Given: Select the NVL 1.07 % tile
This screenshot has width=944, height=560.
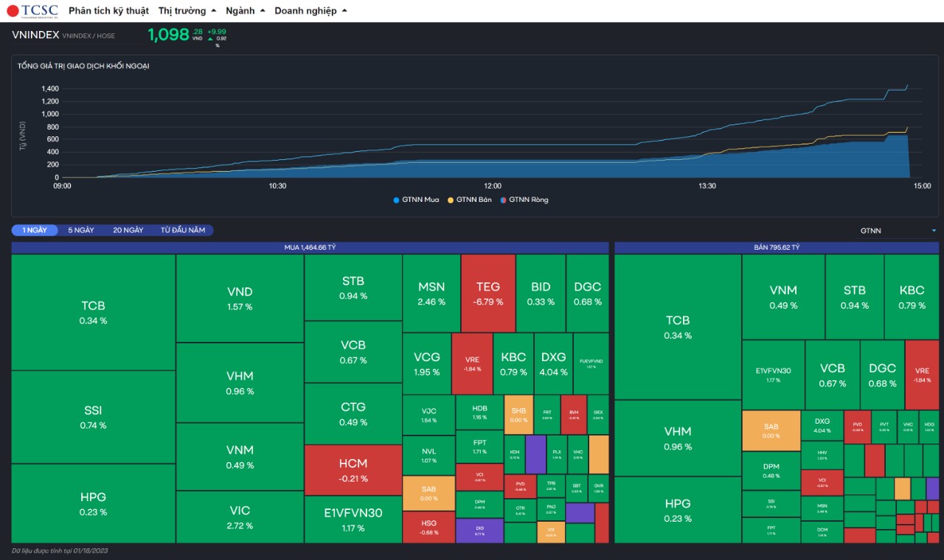Looking at the screenshot, I should tap(428, 455).
